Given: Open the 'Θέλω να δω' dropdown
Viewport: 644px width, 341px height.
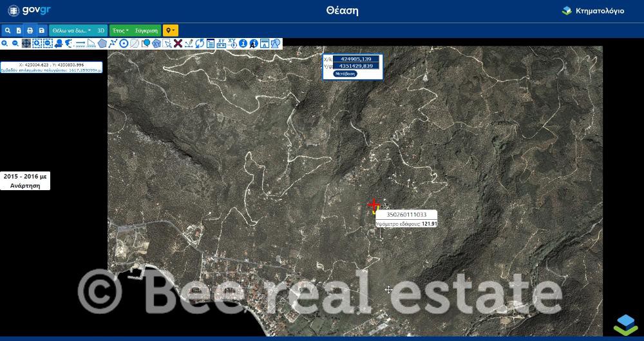Looking at the screenshot, I should pos(72,30).
